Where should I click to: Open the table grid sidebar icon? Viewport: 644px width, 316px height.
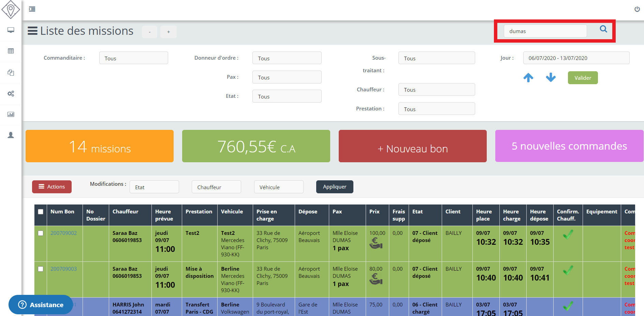(11, 51)
